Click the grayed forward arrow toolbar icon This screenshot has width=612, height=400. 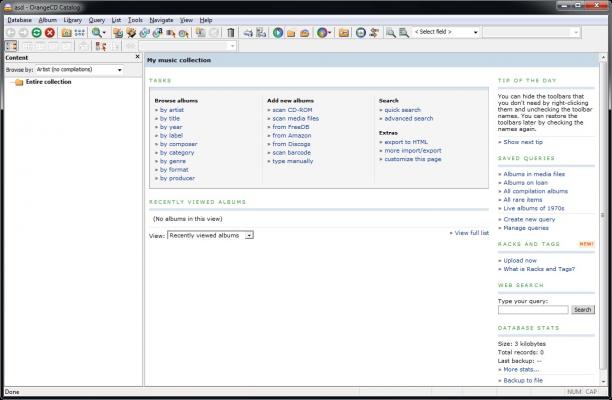(23, 33)
